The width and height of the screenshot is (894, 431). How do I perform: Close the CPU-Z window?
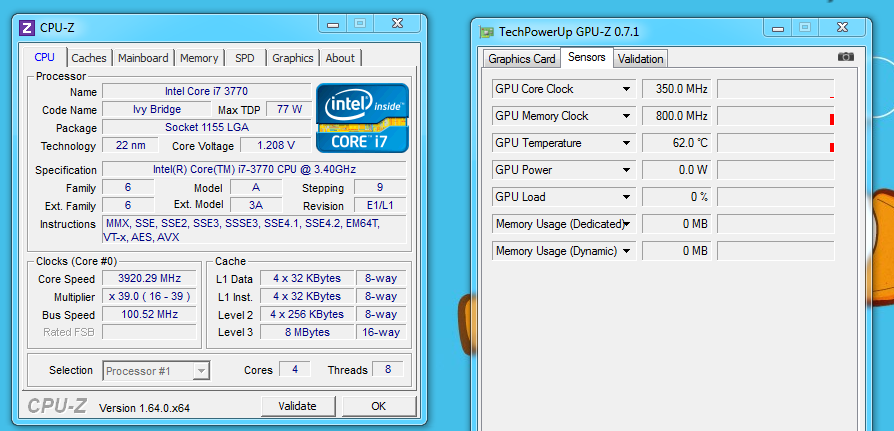[x=398, y=24]
